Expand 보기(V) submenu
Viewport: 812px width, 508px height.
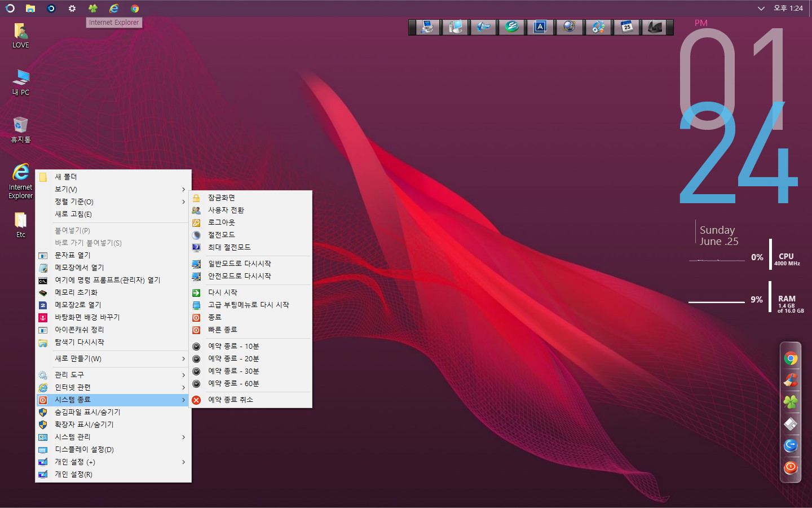point(113,189)
